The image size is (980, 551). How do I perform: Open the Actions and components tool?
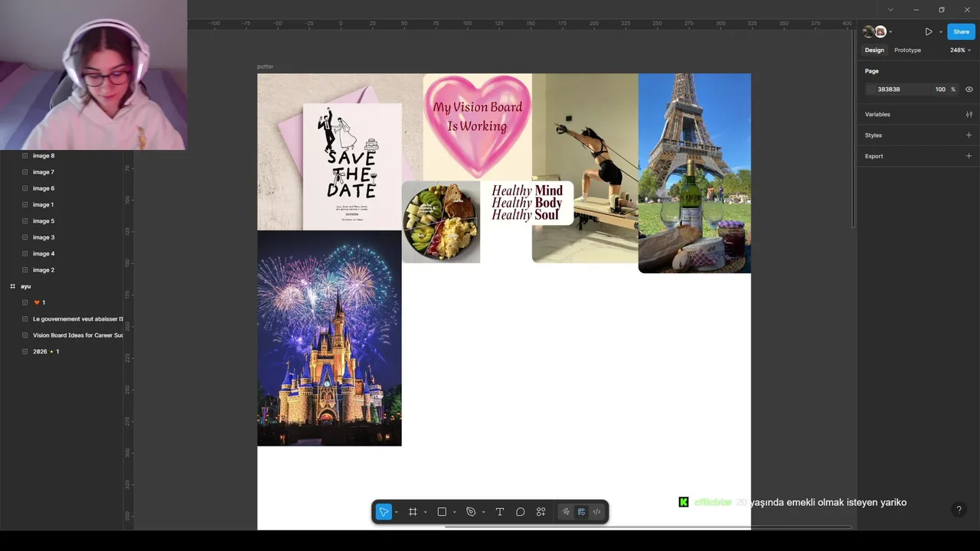tap(541, 512)
